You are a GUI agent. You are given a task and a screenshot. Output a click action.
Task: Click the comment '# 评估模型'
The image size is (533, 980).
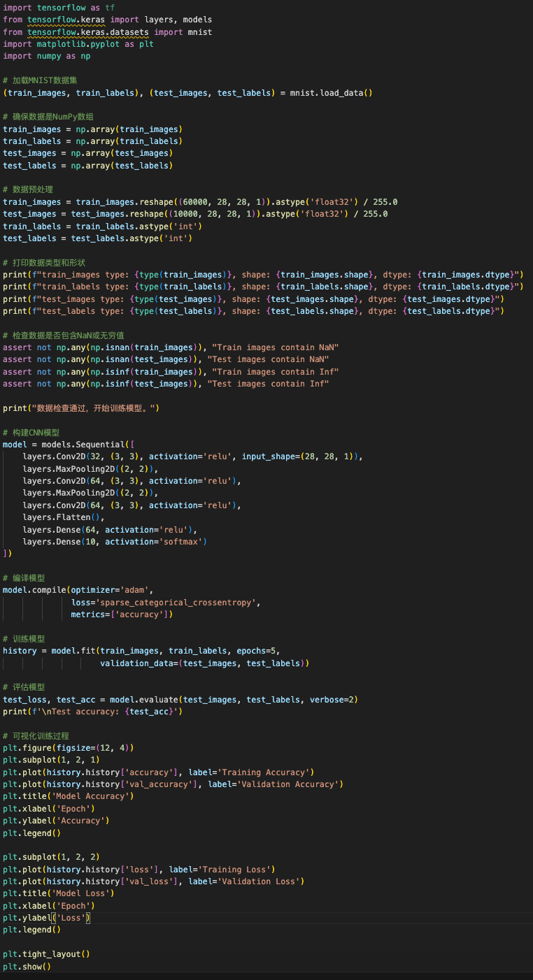pyautogui.click(x=24, y=687)
